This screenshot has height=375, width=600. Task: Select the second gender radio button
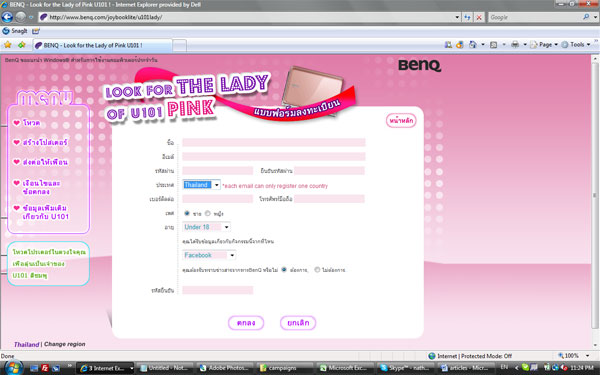pyautogui.click(x=207, y=213)
